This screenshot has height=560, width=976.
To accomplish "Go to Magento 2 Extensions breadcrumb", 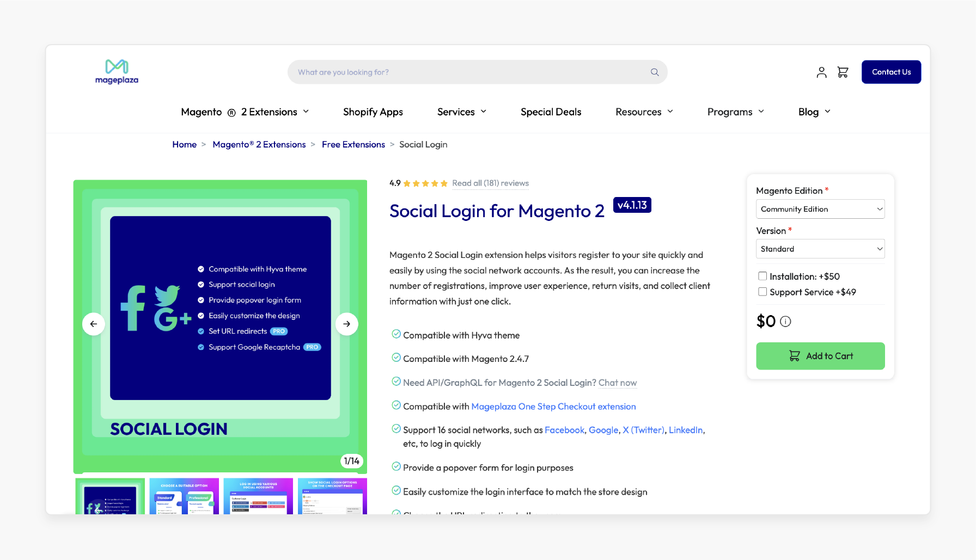I will point(259,144).
